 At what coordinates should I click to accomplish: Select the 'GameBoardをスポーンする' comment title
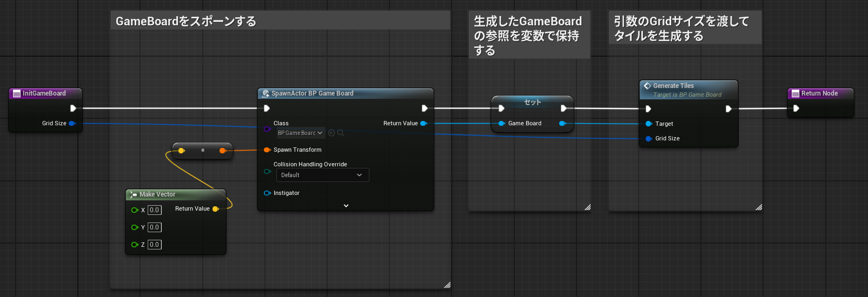186,21
